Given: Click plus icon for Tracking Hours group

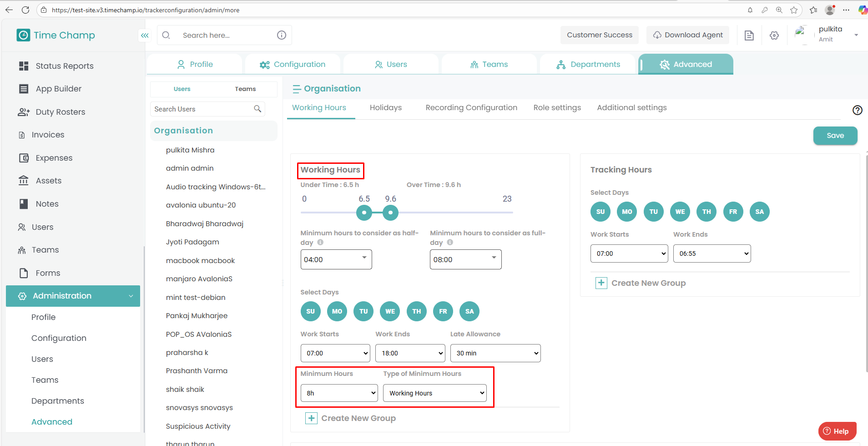Looking at the screenshot, I should (601, 283).
